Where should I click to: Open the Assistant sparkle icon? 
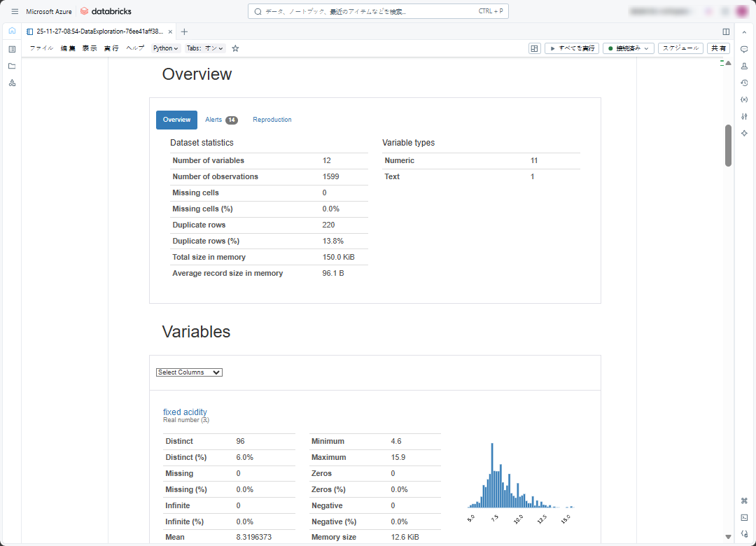click(744, 133)
